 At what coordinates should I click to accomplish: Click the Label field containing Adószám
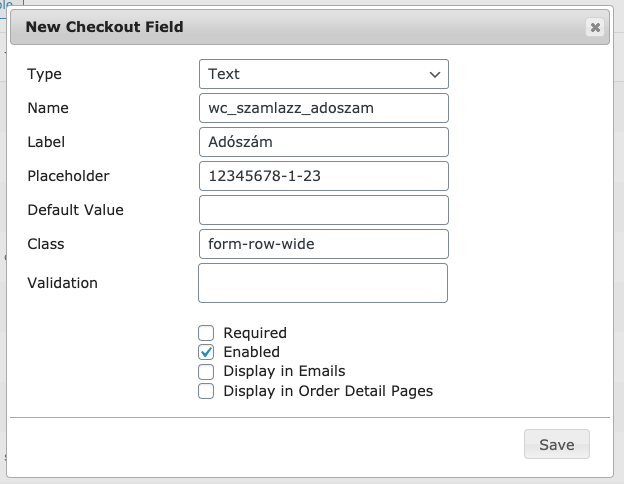[x=324, y=142]
